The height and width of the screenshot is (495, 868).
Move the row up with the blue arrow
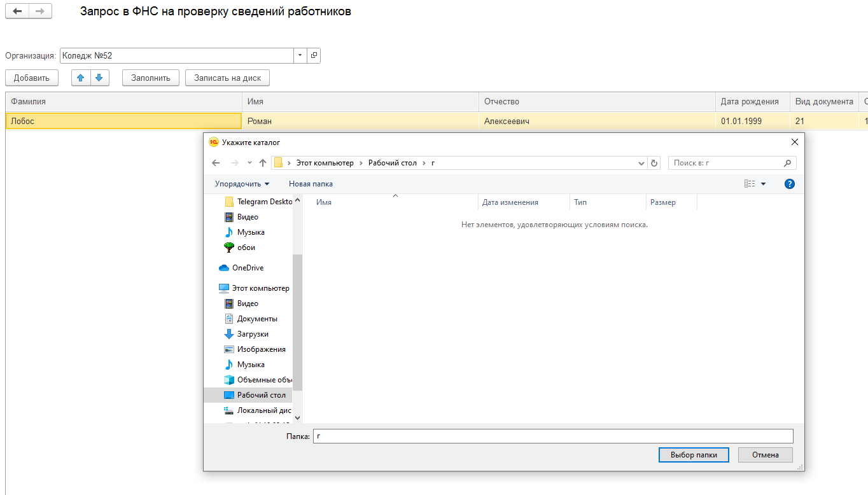tap(80, 78)
